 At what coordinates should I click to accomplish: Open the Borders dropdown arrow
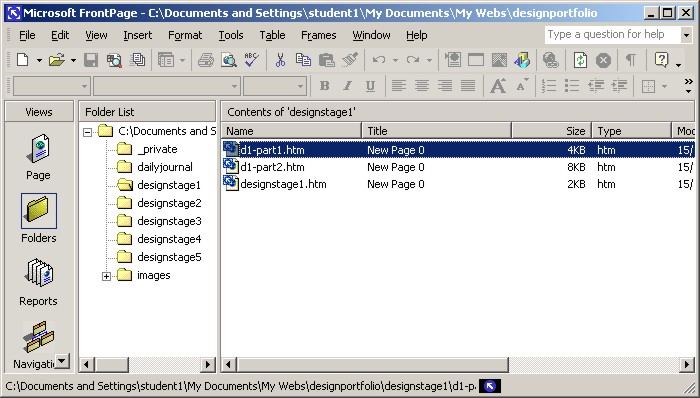click(x=664, y=86)
